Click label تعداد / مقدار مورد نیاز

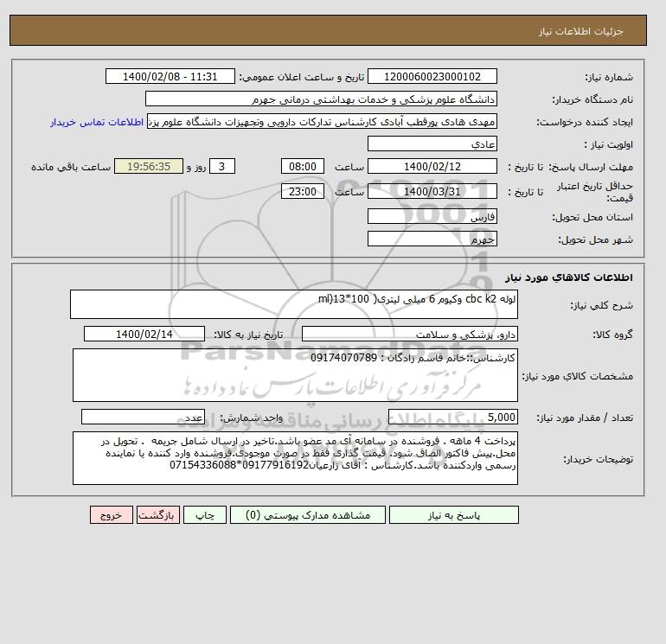(585, 418)
